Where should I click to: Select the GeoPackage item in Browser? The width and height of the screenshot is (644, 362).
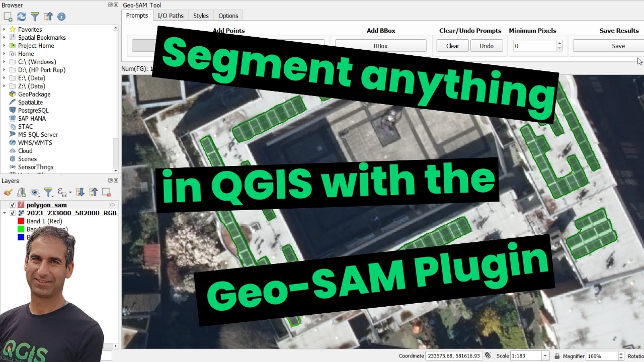(x=34, y=94)
